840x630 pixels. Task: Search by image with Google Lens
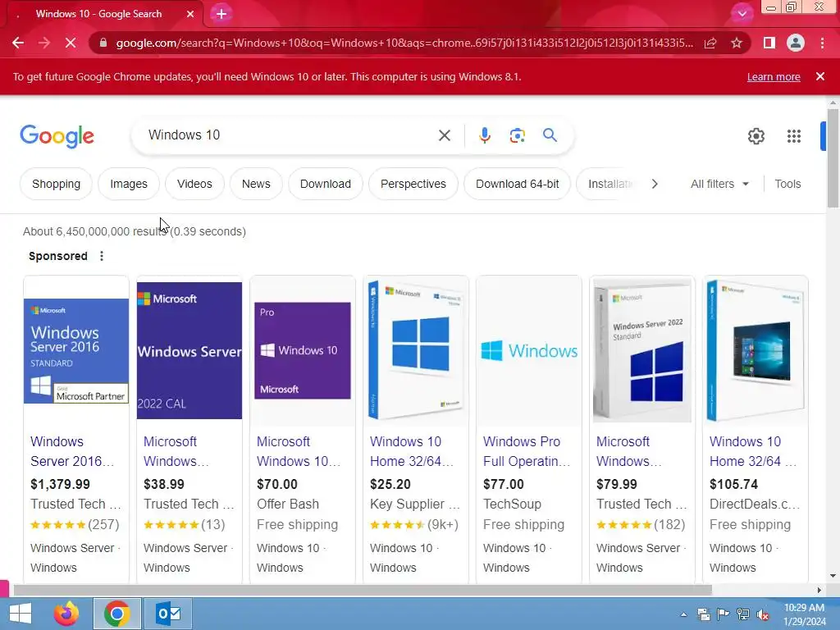[x=518, y=135]
